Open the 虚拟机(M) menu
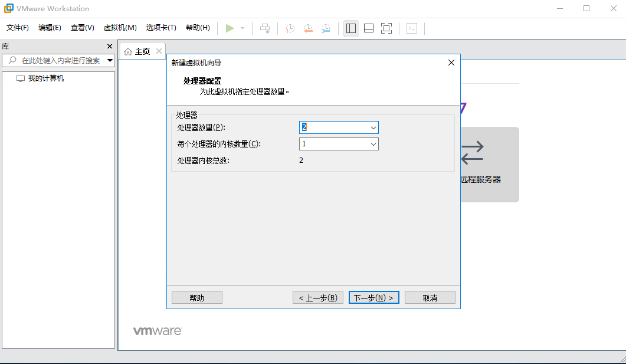 tap(120, 28)
